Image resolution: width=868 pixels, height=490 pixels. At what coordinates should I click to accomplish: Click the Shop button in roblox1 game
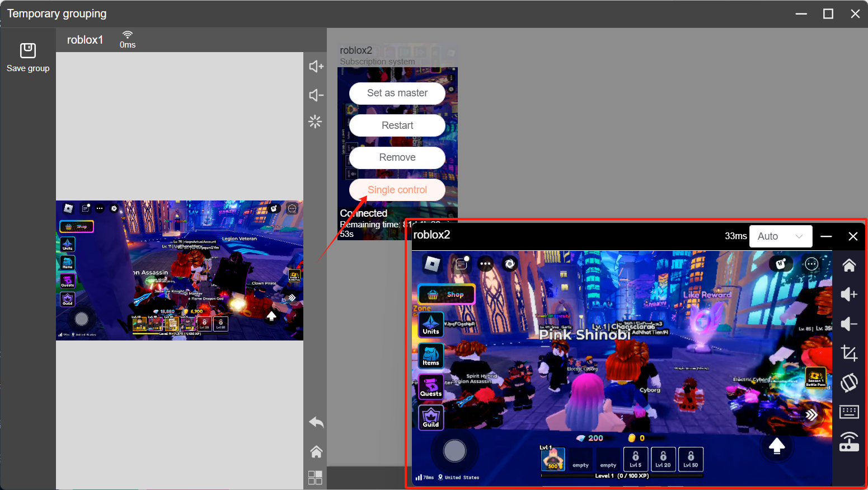(77, 227)
